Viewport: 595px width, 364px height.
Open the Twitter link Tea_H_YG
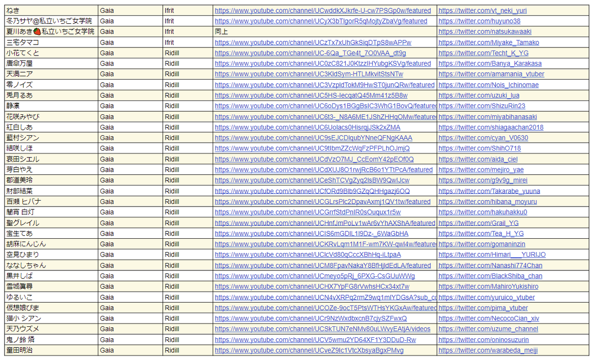pos(481,234)
